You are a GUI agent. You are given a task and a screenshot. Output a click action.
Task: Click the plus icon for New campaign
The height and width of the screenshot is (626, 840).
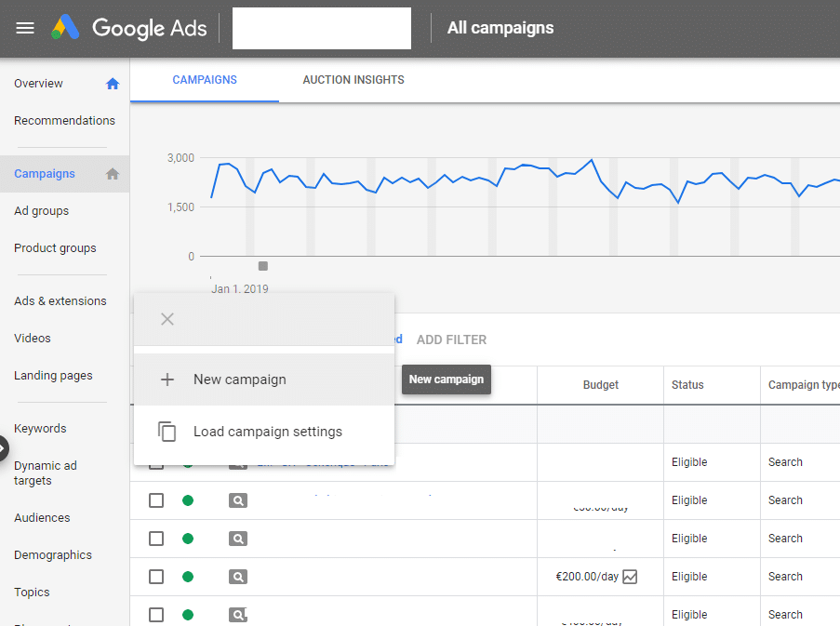tap(167, 380)
